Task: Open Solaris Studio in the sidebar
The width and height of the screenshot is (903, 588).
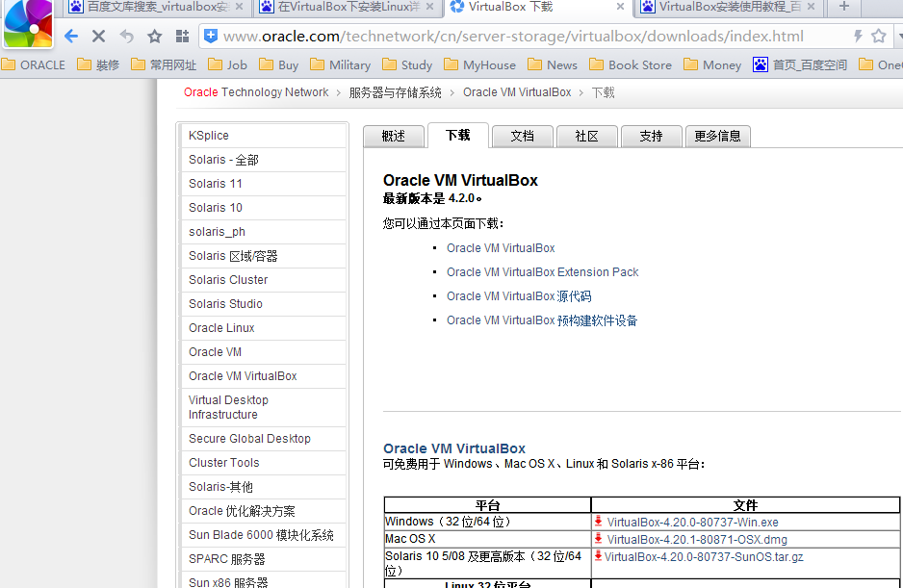Action: pyautogui.click(x=263, y=304)
